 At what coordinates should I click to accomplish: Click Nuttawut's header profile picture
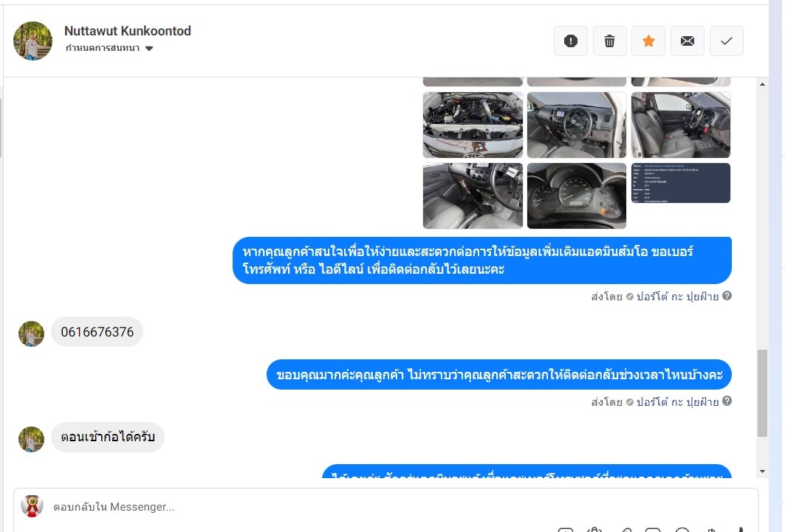[x=32, y=41]
